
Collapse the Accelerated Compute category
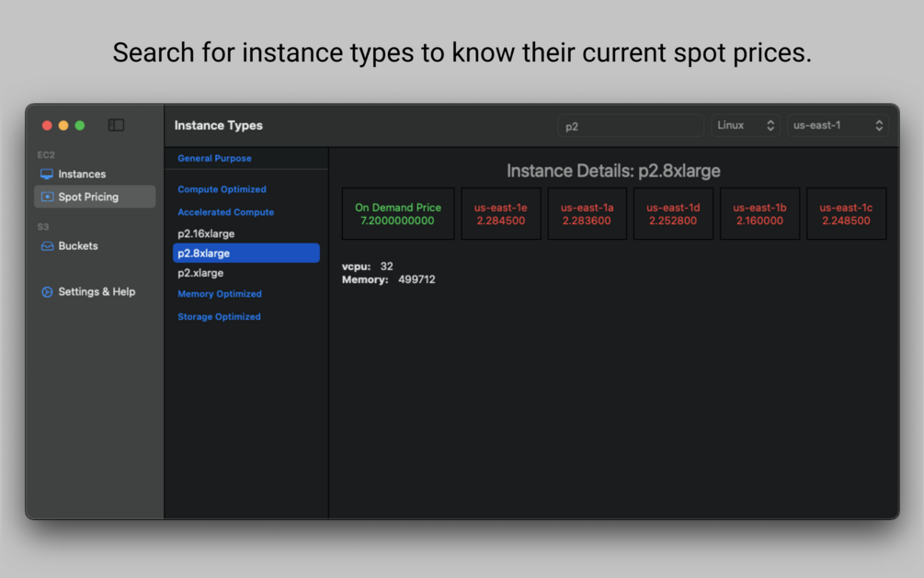coord(225,212)
